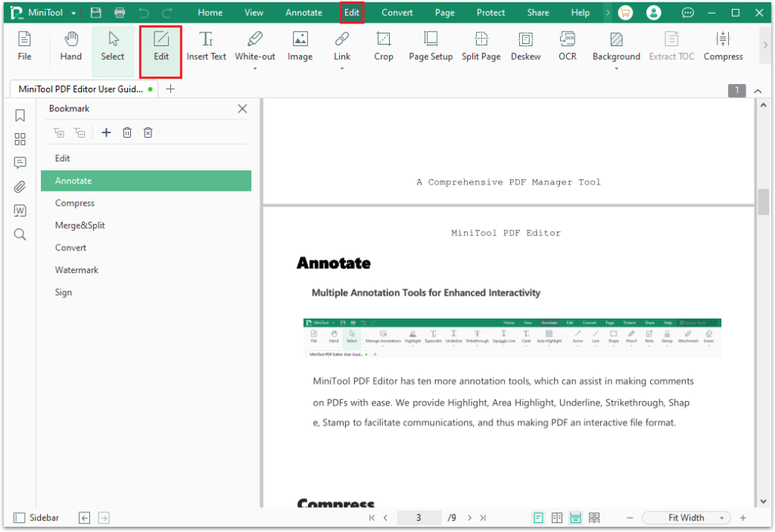This screenshot has height=532, width=775.
Task: Open the Word panel icon in sidebar
Action: point(20,210)
